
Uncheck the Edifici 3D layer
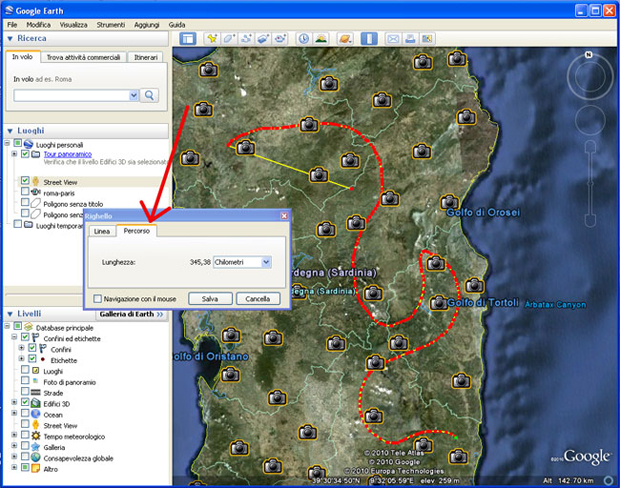pyautogui.click(x=25, y=402)
